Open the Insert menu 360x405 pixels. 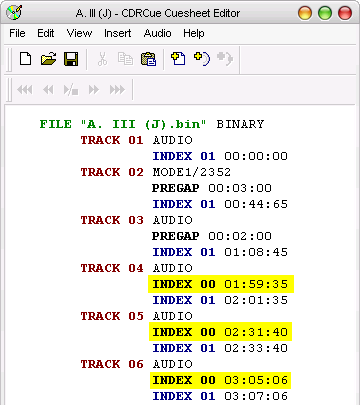pos(117,33)
